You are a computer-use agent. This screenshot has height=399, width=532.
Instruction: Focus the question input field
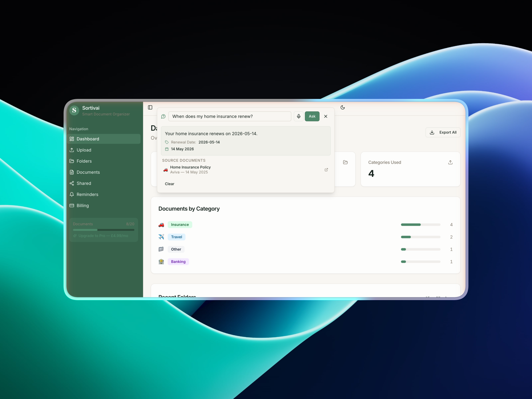(x=230, y=116)
